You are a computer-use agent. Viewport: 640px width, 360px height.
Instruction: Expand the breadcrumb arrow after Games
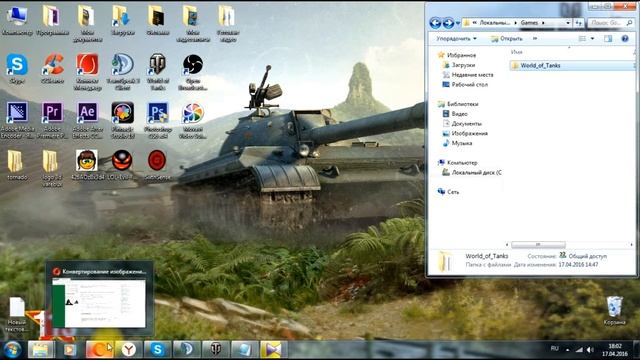(x=543, y=23)
